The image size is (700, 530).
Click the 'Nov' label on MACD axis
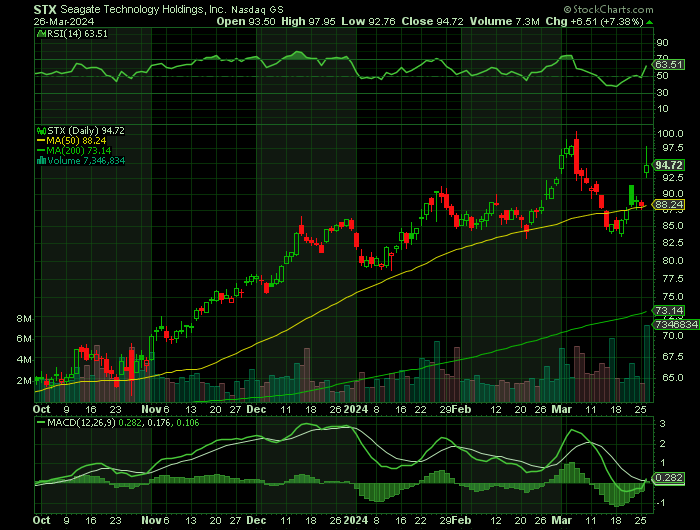tap(151, 520)
